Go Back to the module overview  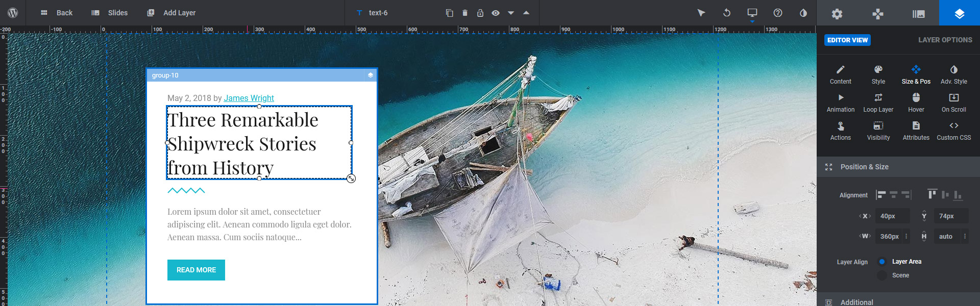click(57, 13)
